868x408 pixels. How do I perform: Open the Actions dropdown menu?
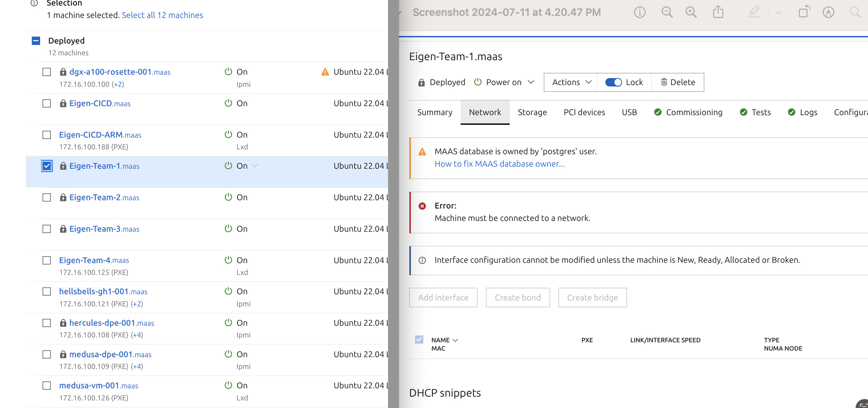571,82
